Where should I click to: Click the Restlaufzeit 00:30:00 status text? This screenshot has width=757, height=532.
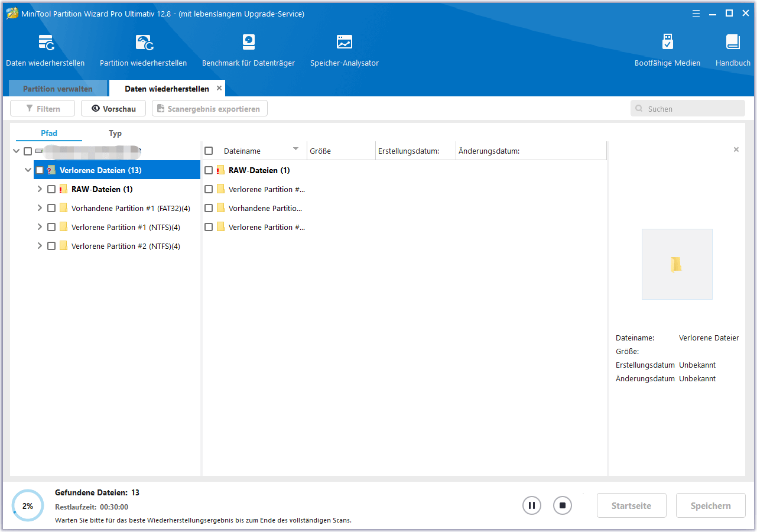92,507
